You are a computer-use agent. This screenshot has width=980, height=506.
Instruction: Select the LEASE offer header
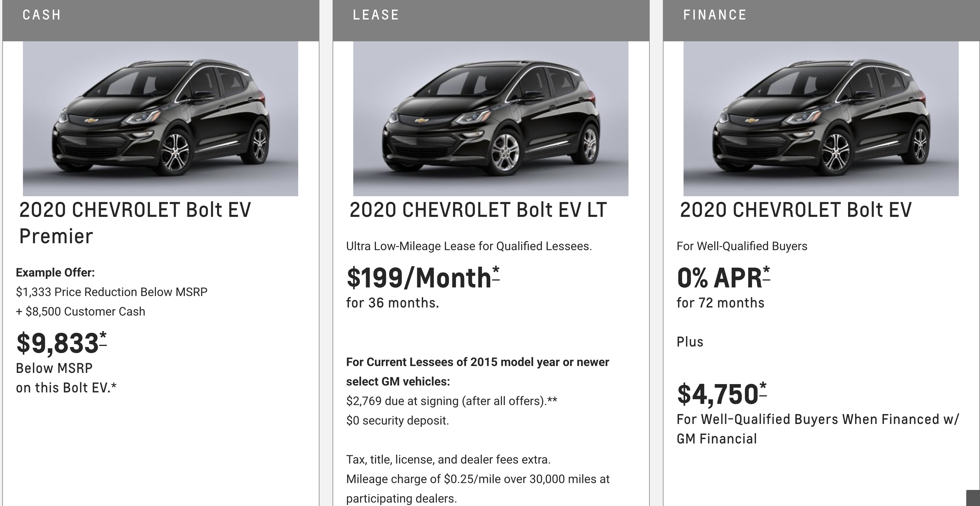tap(376, 15)
